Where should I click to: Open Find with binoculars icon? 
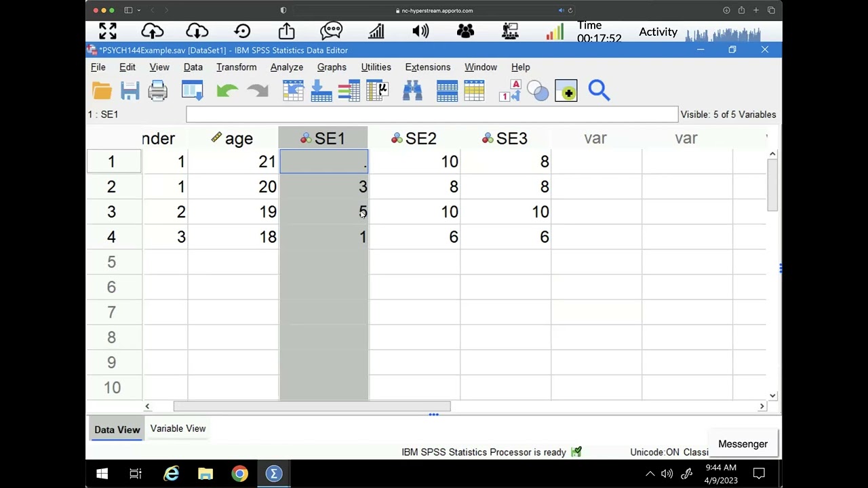(x=412, y=91)
